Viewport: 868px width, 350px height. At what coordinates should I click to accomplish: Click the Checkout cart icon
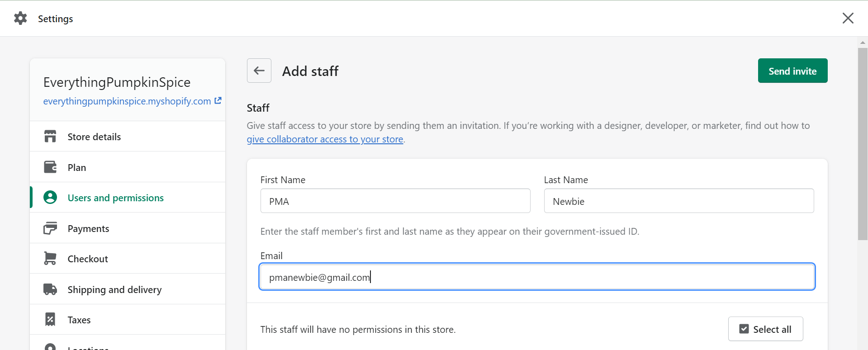point(50,259)
